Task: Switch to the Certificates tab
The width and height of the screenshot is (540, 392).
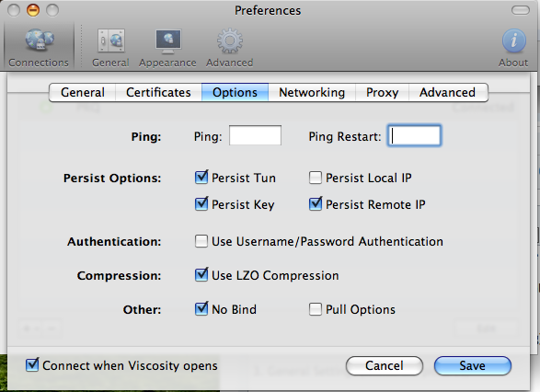Action: coord(158,92)
